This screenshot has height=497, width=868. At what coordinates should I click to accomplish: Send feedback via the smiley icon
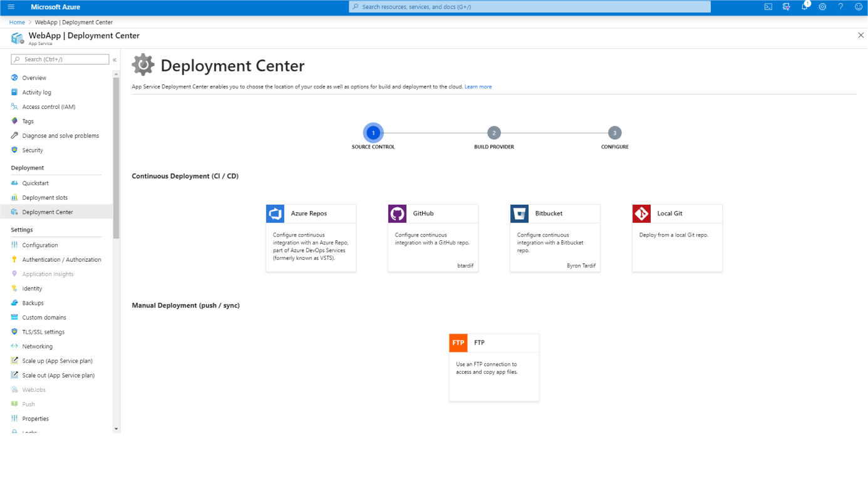858,7
